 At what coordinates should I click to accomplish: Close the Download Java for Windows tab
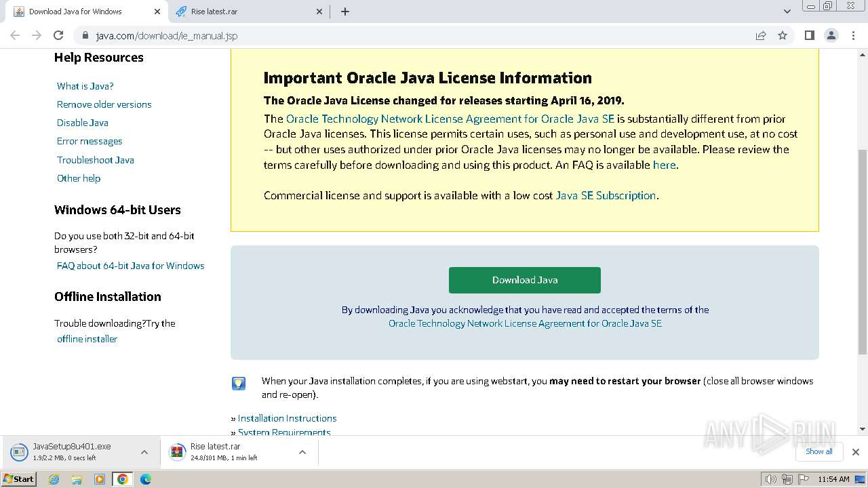(x=157, y=12)
